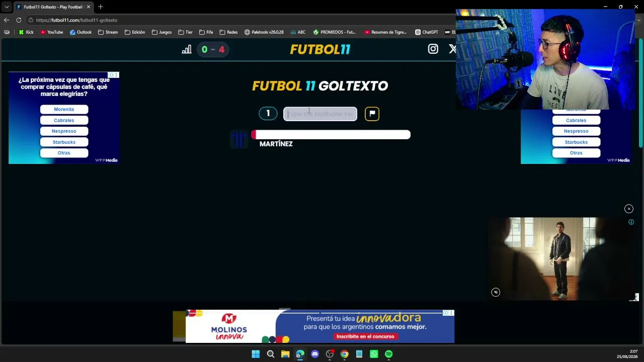Click the site info icon in address bar
This screenshot has height=362, width=644.
tap(31, 20)
